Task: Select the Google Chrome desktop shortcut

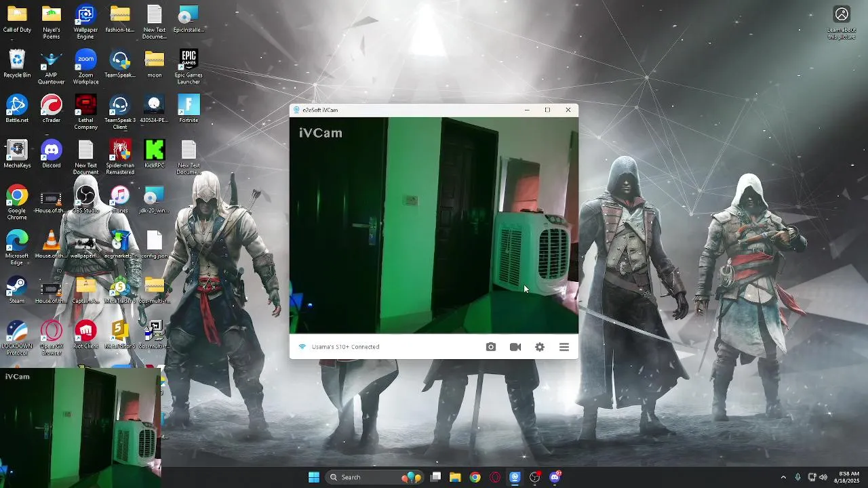Action: pyautogui.click(x=17, y=203)
